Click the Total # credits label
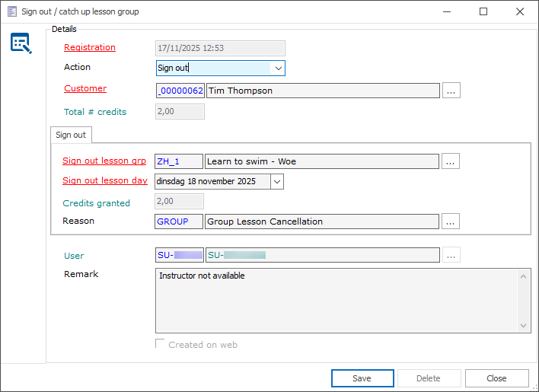The width and height of the screenshot is (539, 392). [95, 112]
